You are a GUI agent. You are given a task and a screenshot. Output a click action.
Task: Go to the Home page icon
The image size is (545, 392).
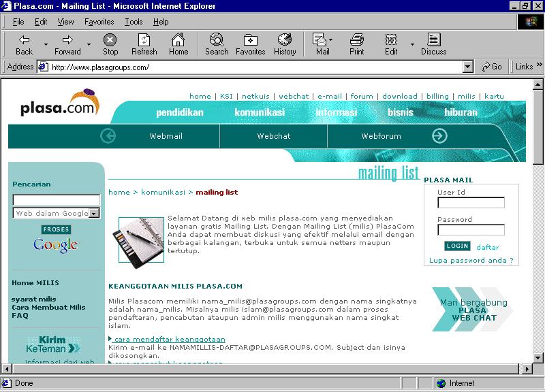pyautogui.click(x=178, y=44)
